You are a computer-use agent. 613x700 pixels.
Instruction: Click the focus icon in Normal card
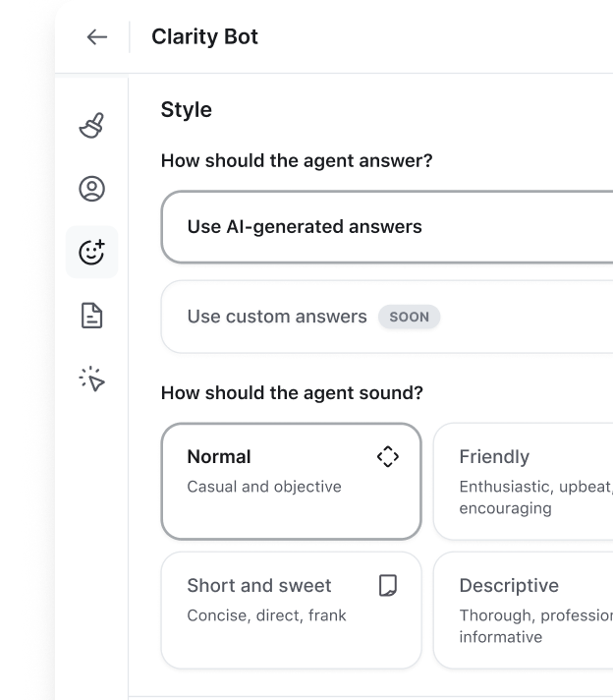tap(388, 456)
